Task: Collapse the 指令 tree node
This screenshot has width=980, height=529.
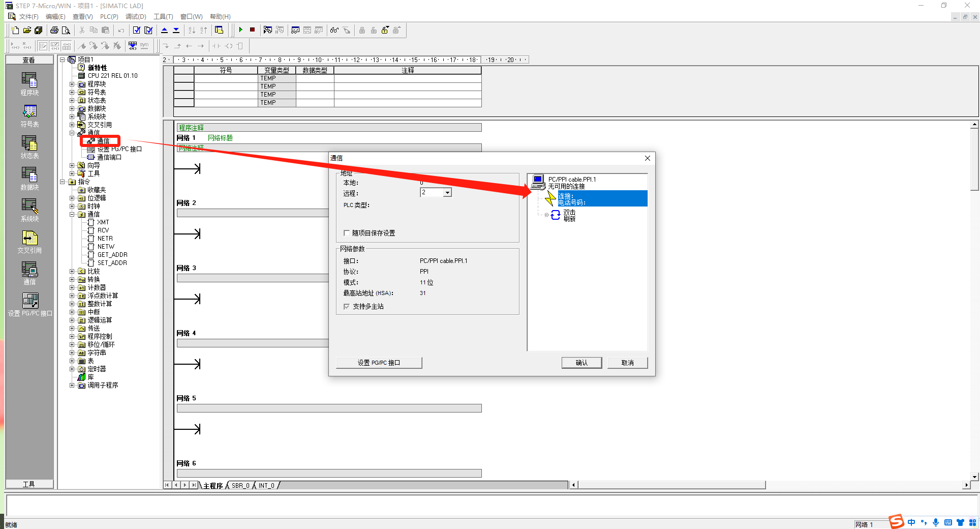Action: coord(63,182)
